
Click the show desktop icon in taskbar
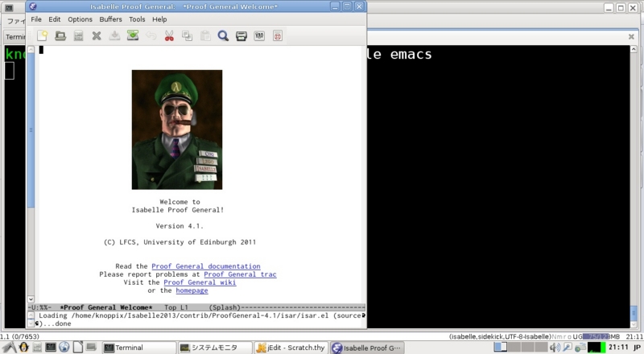[91, 348]
